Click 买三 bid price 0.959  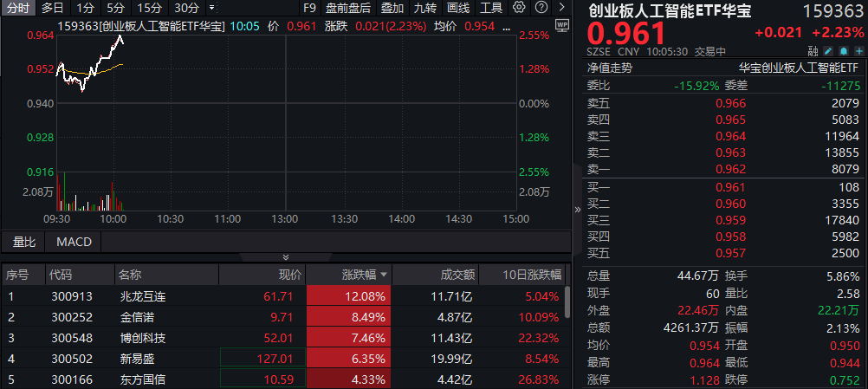click(x=731, y=220)
